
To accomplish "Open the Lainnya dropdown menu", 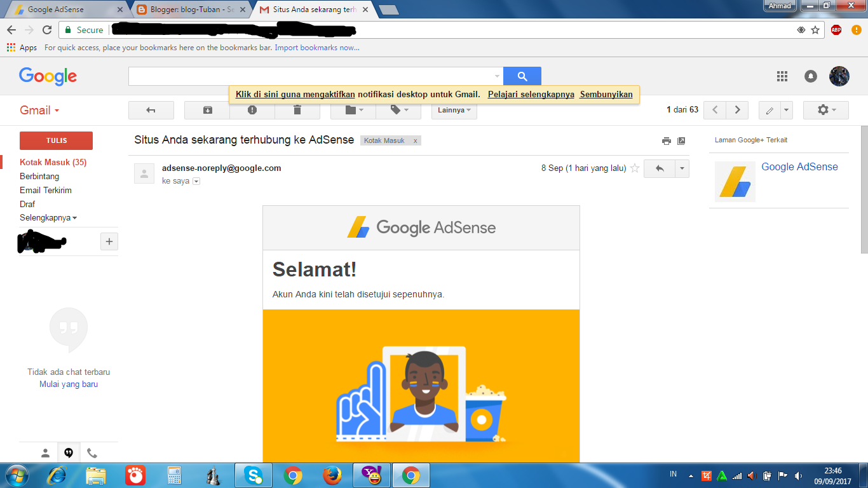I will tap(453, 110).
